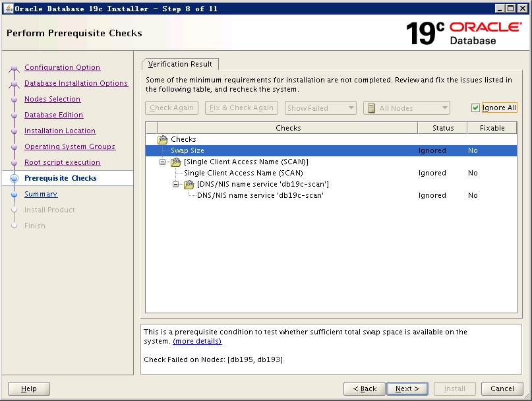
Task: Open the Database Edition step
Action: point(53,115)
